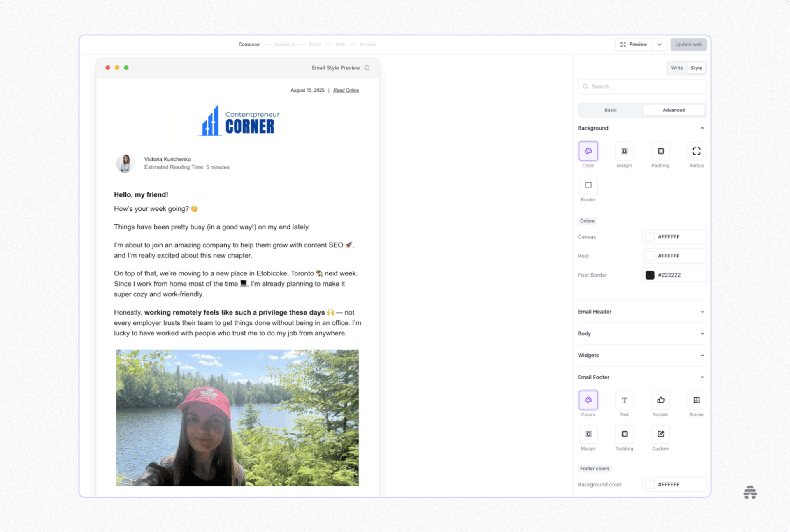This screenshot has width=790, height=532.
Task: Click the Post Border color swatch
Action: pyautogui.click(x=650, y=275)
